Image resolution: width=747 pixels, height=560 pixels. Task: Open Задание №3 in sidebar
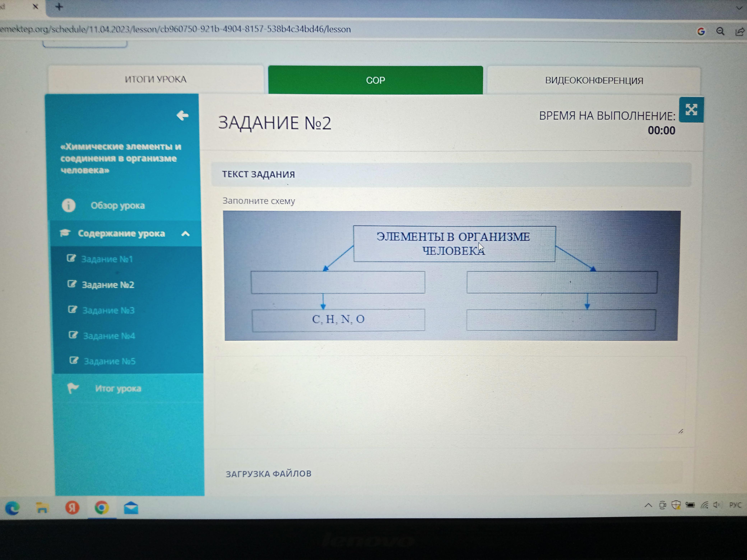coord(108,310)
